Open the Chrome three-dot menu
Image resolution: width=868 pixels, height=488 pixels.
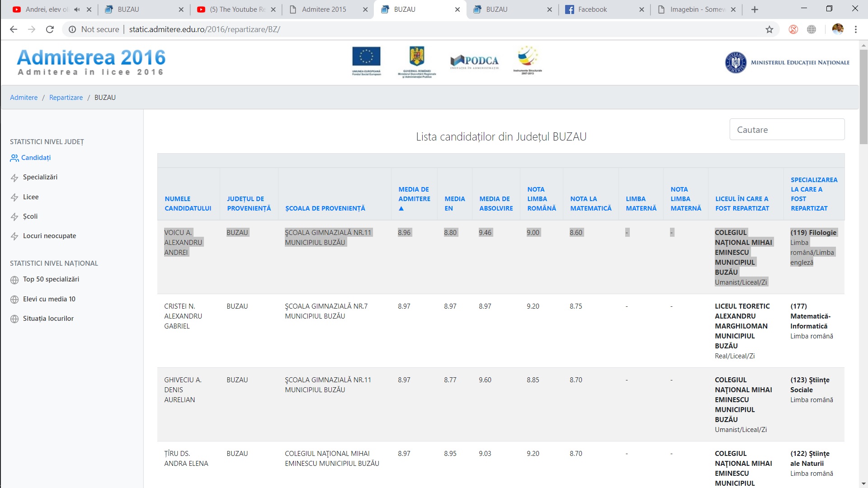[856, 29]
